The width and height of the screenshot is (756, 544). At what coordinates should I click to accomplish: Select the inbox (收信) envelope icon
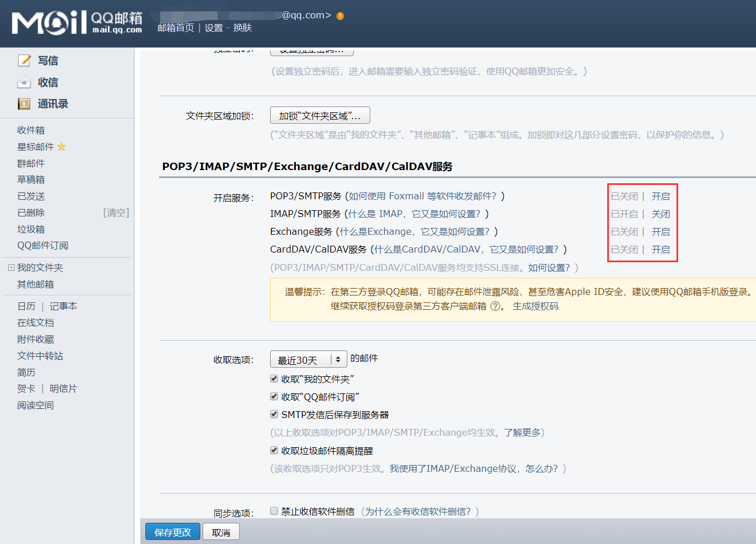(x=23, y=82)
